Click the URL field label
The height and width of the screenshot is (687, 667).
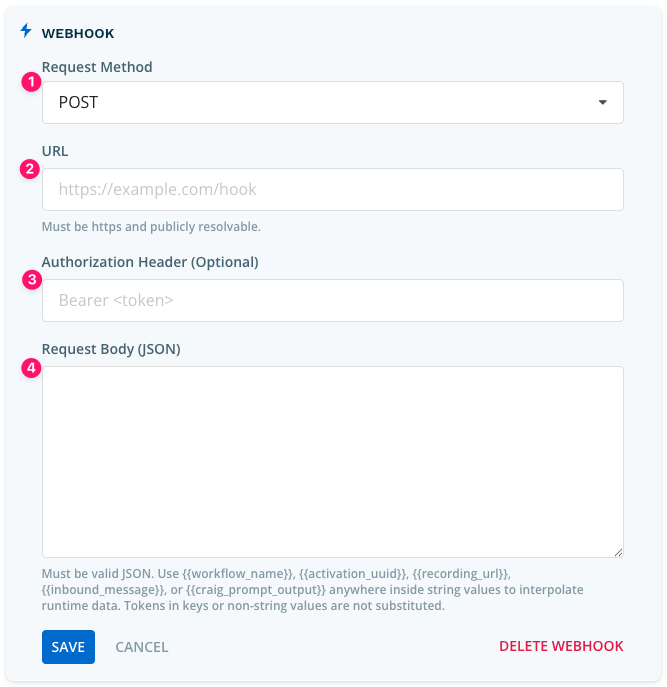55,151
